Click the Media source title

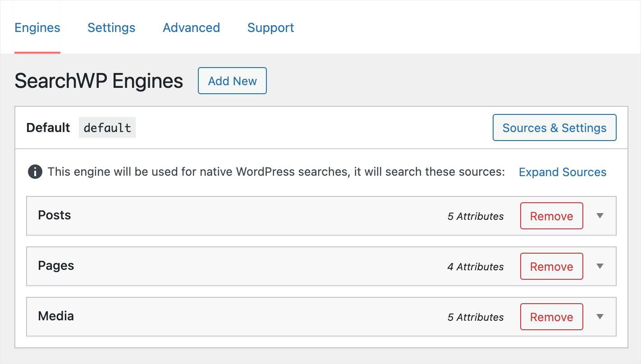point(56,316)
